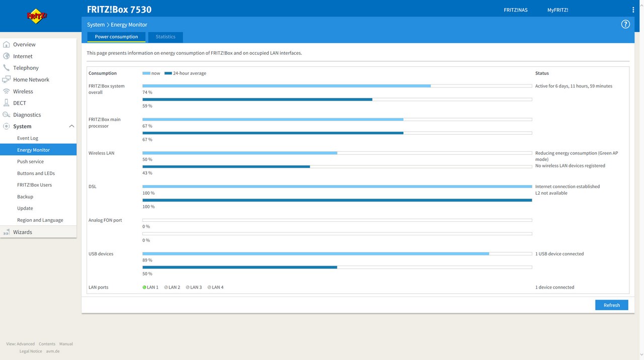Click the LAN 1 green status indicator

click(144, 288)
